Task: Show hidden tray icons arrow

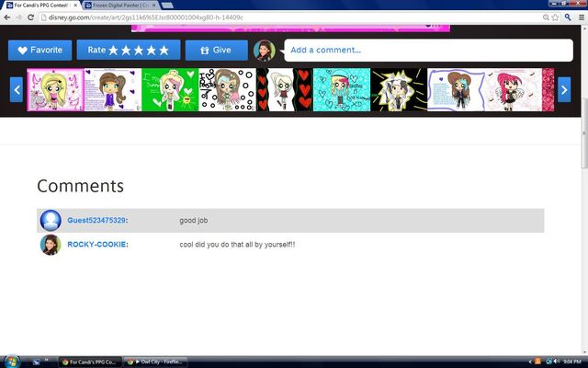Action: point(530,362)
